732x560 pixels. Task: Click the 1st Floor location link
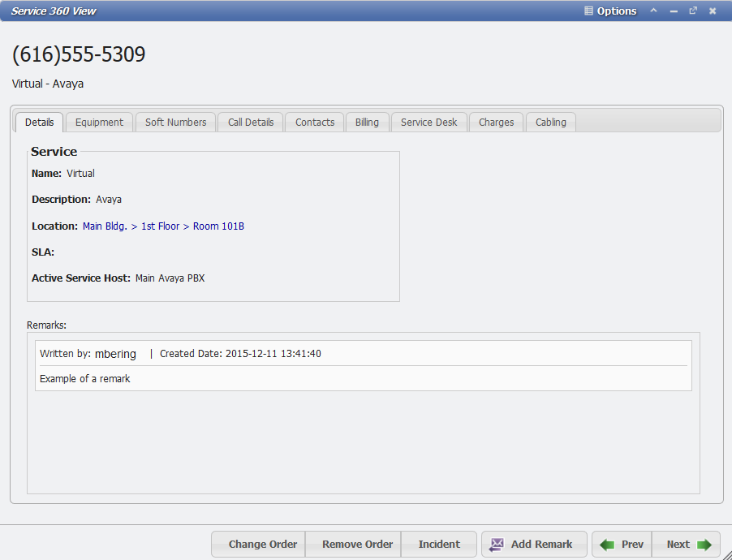(x=160, y=226)
